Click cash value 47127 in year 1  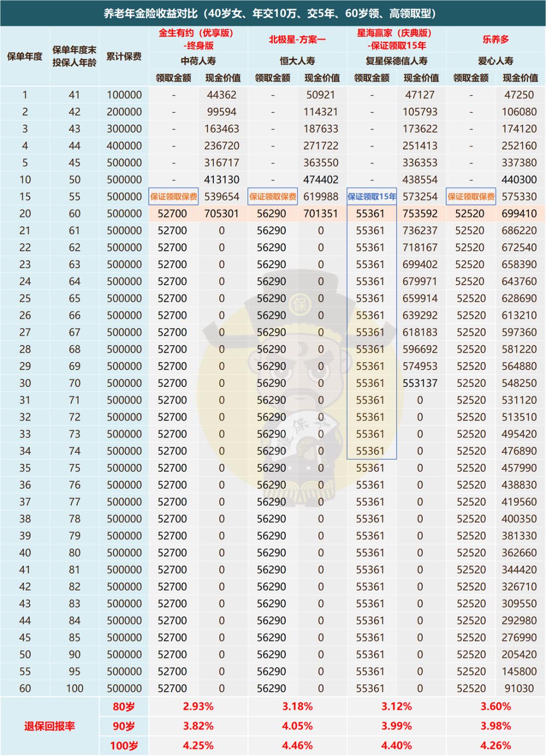click(x=420, y=95)
